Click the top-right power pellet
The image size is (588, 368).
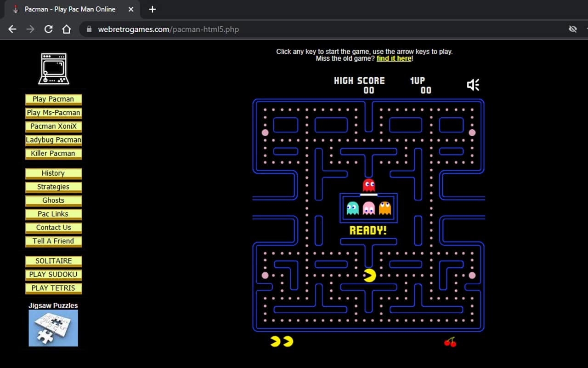pyautogui.click(x=472, y=132)
